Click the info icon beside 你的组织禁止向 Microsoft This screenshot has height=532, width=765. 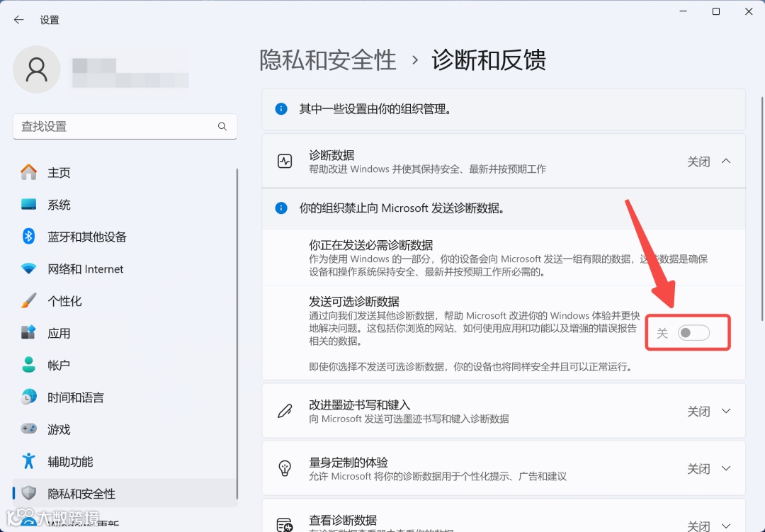281,208
